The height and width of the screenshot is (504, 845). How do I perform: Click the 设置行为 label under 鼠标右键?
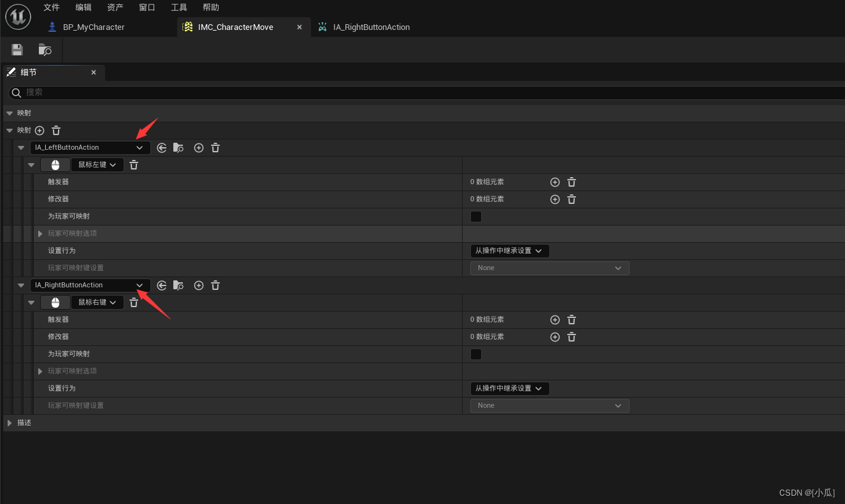click(x=62, y=389)
